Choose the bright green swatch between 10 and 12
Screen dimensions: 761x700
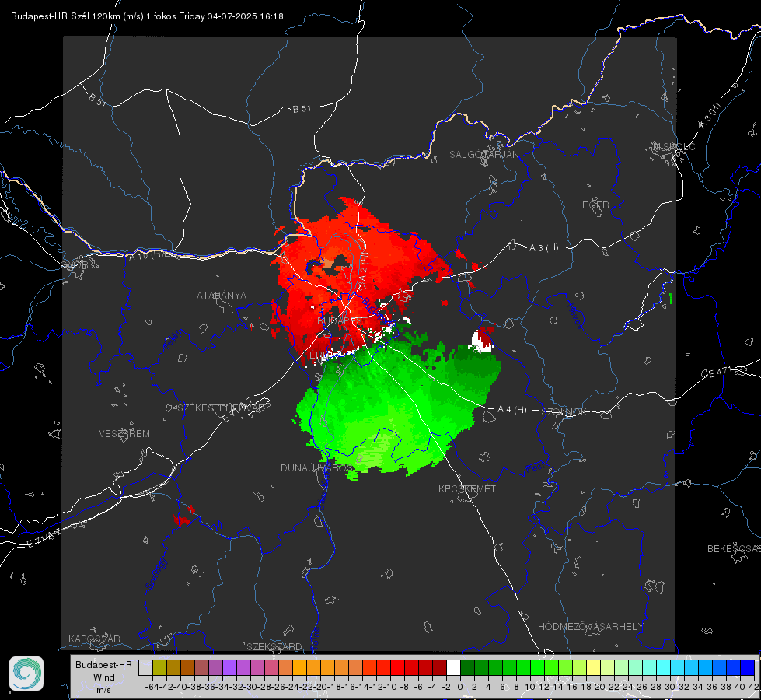(537, 667)
